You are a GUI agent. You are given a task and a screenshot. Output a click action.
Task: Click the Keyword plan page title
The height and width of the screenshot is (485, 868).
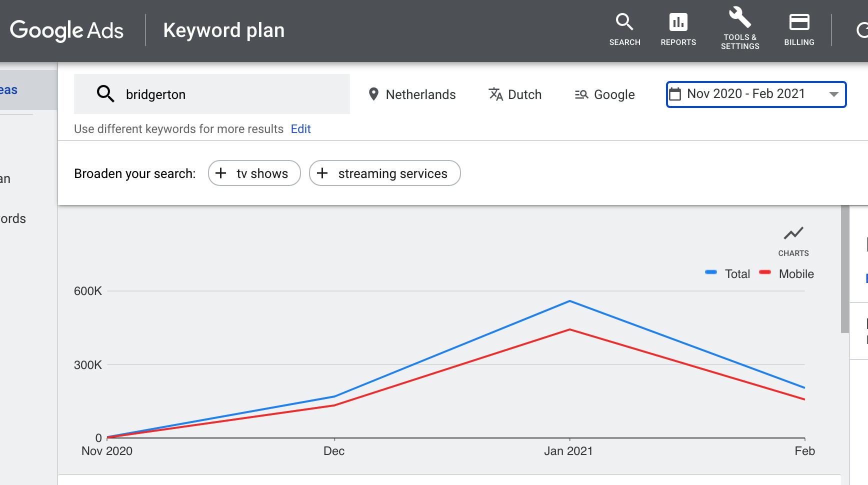pos(223,30)
